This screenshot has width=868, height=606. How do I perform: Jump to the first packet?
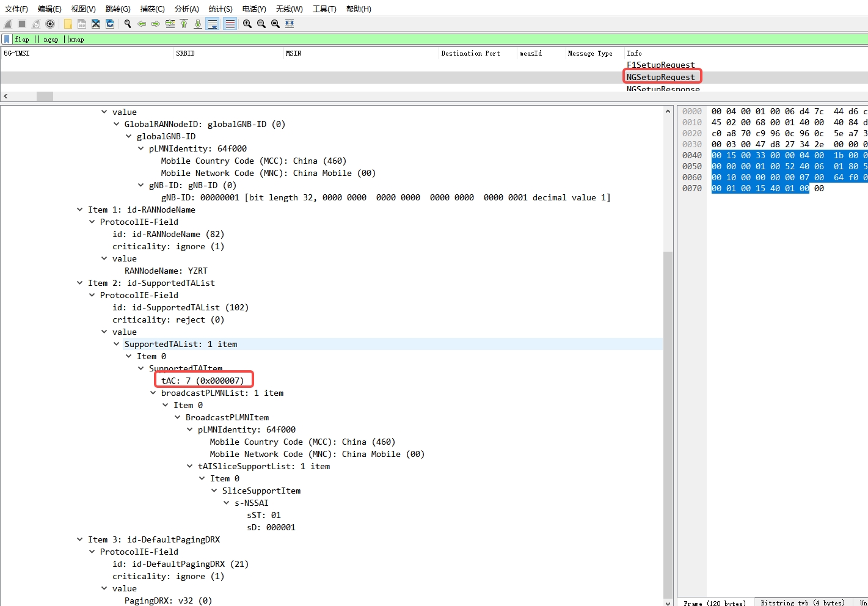pos(184,24)
